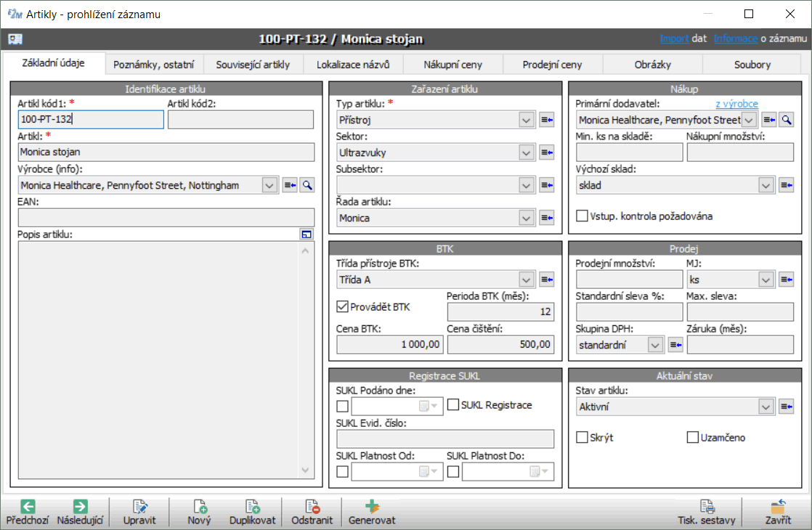
Task: Switch to Související artikly tab
Action: pos(253,65)
